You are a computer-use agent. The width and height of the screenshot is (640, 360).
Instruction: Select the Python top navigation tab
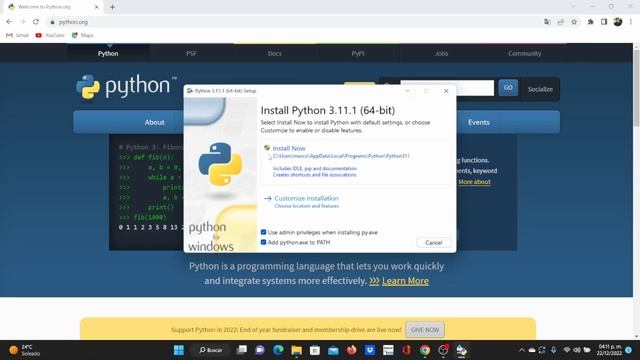(108, 53)
